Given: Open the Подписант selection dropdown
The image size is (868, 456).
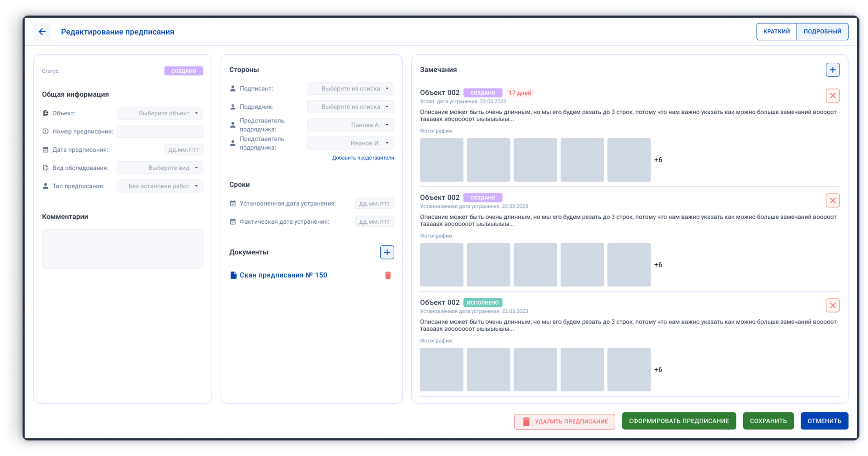Looking at the screenshot, I should [x=350, y=89].
